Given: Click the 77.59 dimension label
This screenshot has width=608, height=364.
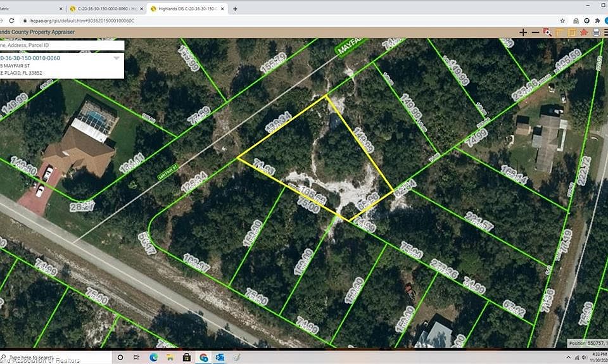Looking at the screenshot, I should click(199, 115).
